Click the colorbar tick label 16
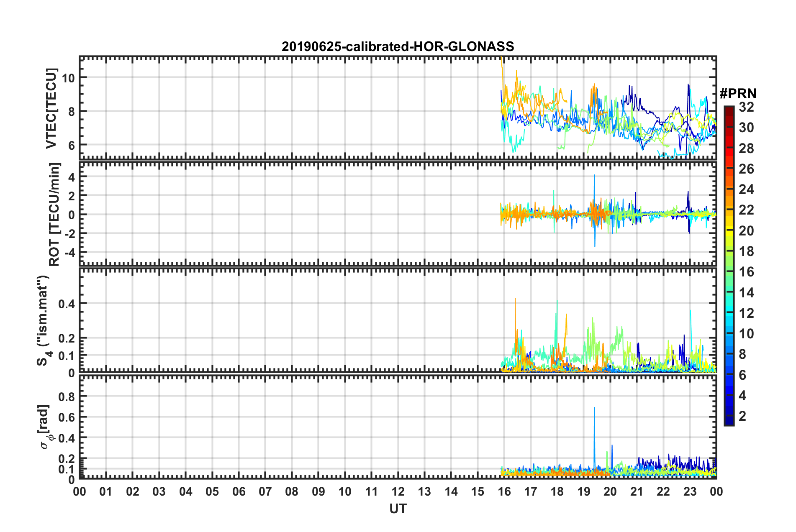This screenshot has width=796, height=532. coord(746,272)
